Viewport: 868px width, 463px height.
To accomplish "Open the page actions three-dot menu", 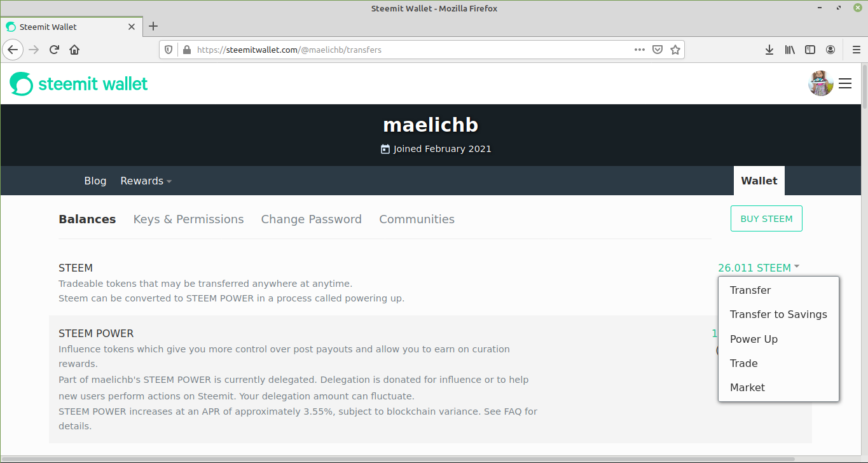I will [640, 50].
